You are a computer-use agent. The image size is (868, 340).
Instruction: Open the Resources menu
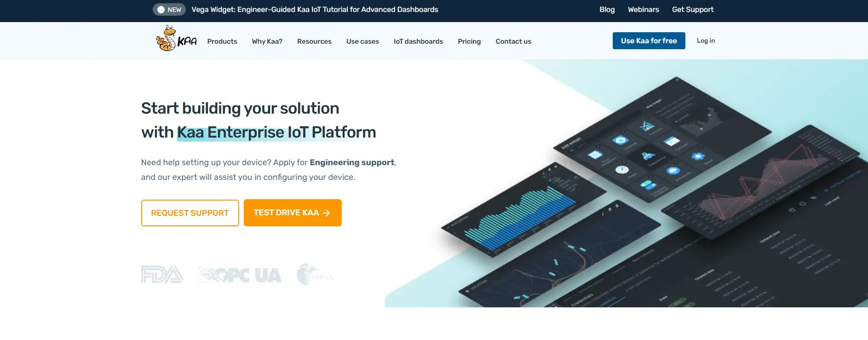(x=314, y=41)
